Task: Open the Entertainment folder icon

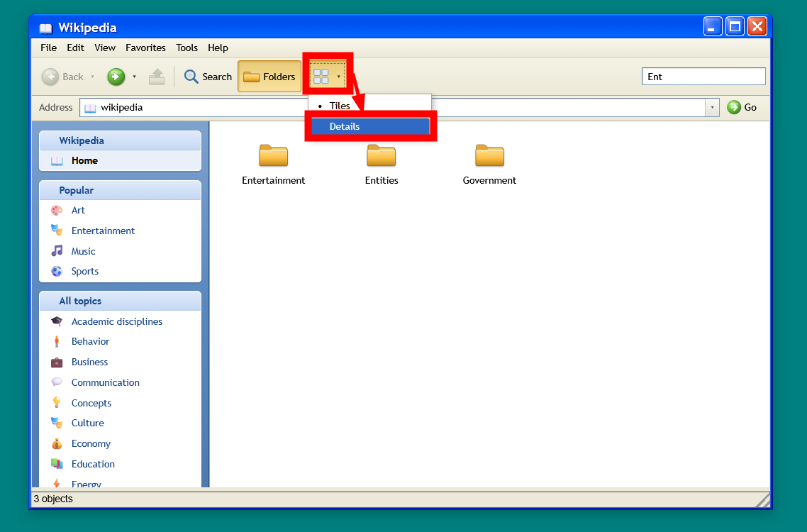Action: pyautogui.click(x=273, y=155)
